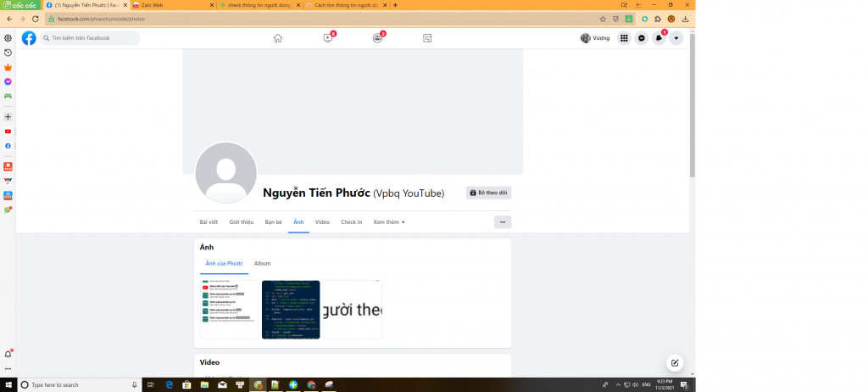
Task: Open the code screenshot photo thumbnail
Action: point(291,310)
